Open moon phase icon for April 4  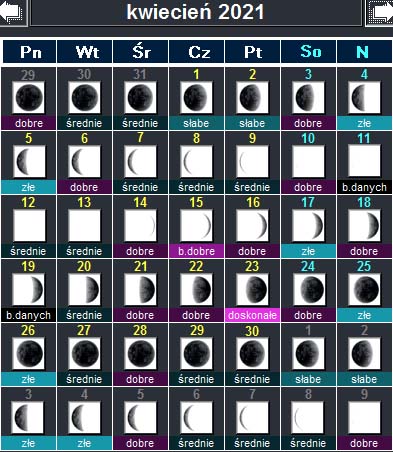tap(364, 98)
